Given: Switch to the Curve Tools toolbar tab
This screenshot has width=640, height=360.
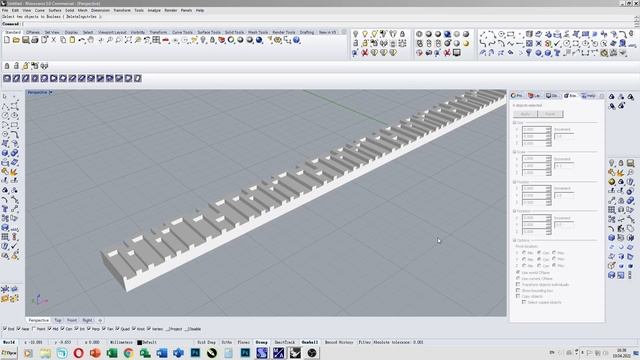Looking at the screenshot, I should point(182,32).
